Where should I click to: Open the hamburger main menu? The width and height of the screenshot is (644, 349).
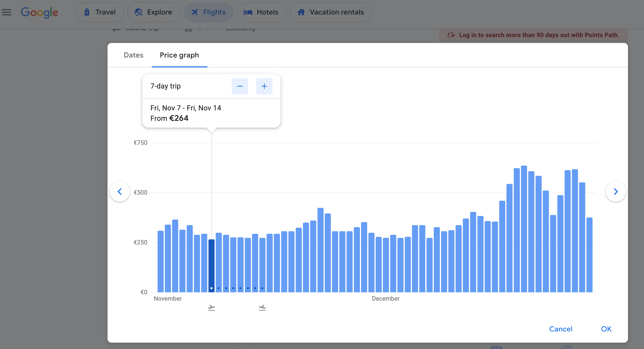point(7,12)
